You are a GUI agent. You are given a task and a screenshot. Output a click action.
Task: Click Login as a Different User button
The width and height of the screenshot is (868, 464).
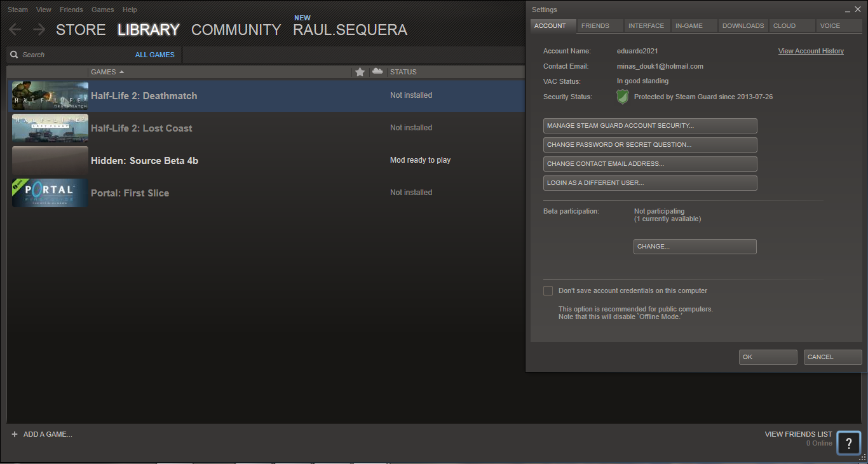click(650, 183)
